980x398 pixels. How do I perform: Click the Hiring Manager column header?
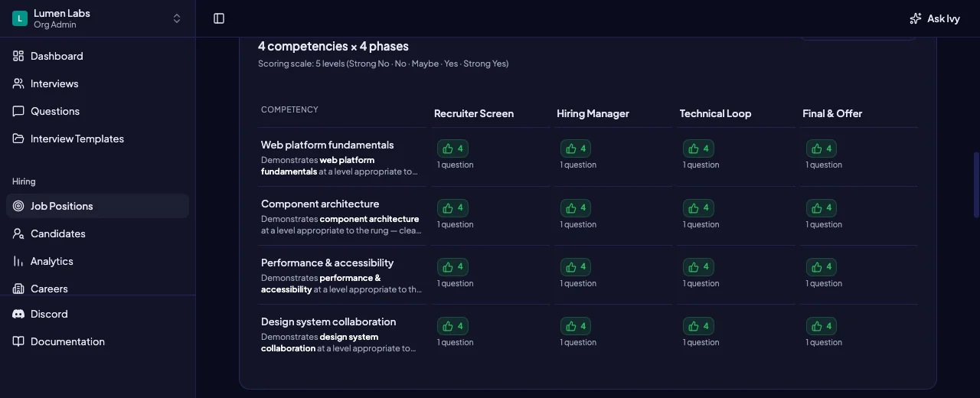(x=593, y=113)
